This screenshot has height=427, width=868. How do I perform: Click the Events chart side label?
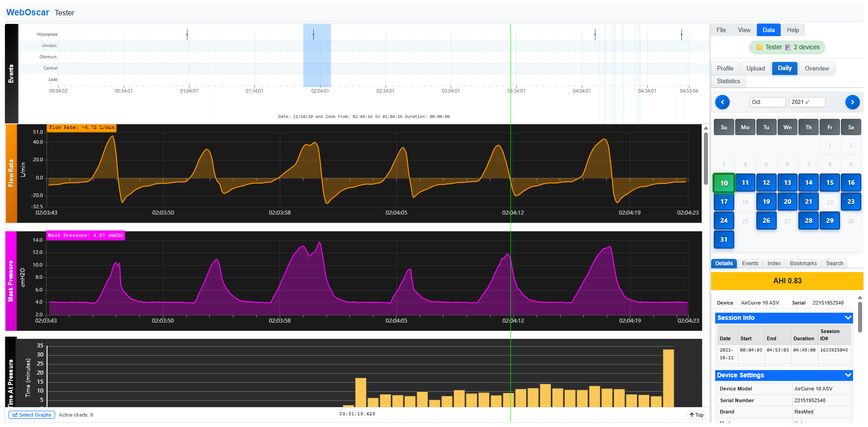11,74
